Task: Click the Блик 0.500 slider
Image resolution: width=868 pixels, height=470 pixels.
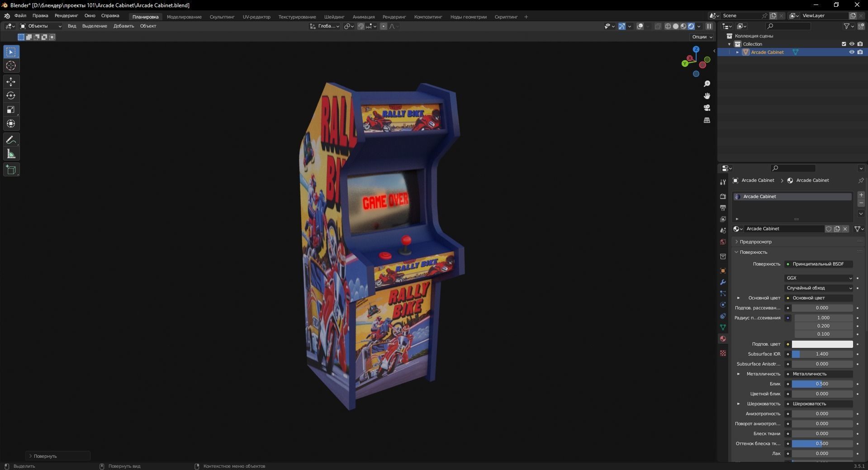Action: pyautogui.click(x=822, y=384)
